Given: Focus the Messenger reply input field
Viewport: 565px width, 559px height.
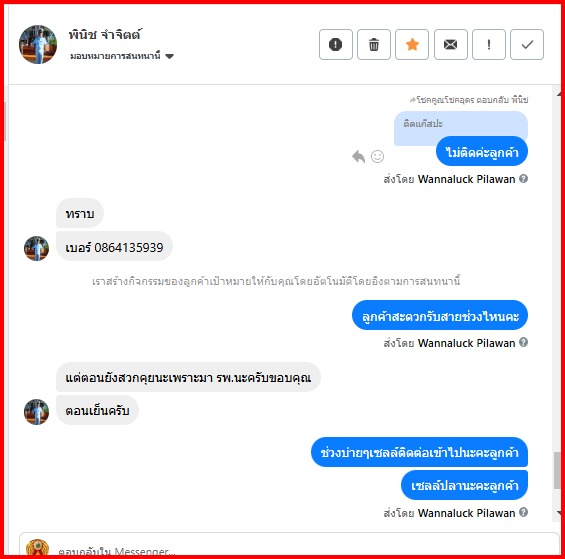Looking at the screenshot, I should [288, 545].
